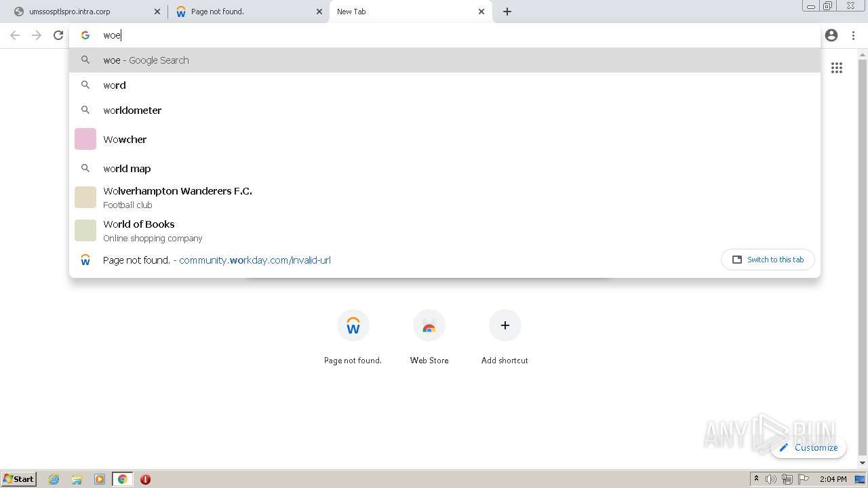
Task: Click the Customize button
Action: point(808,447)
